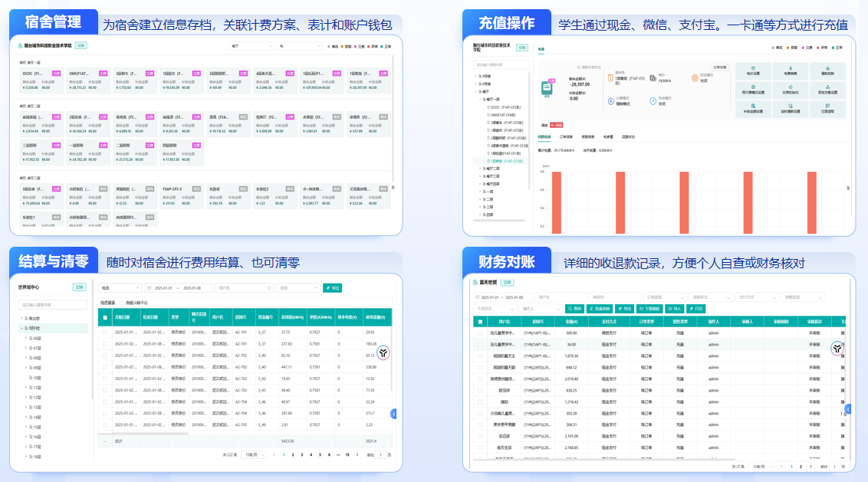Screen dimensions: 868x482
Task: Switch to the 订单信息 tab
Action: click(567, 136)
